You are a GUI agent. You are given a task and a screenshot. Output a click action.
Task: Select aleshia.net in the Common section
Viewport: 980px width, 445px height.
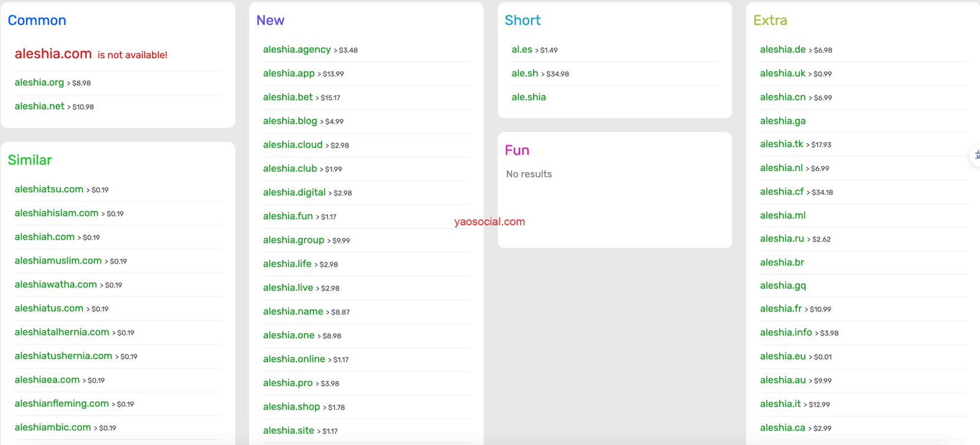pyautogui.click(x=39, y=106)
